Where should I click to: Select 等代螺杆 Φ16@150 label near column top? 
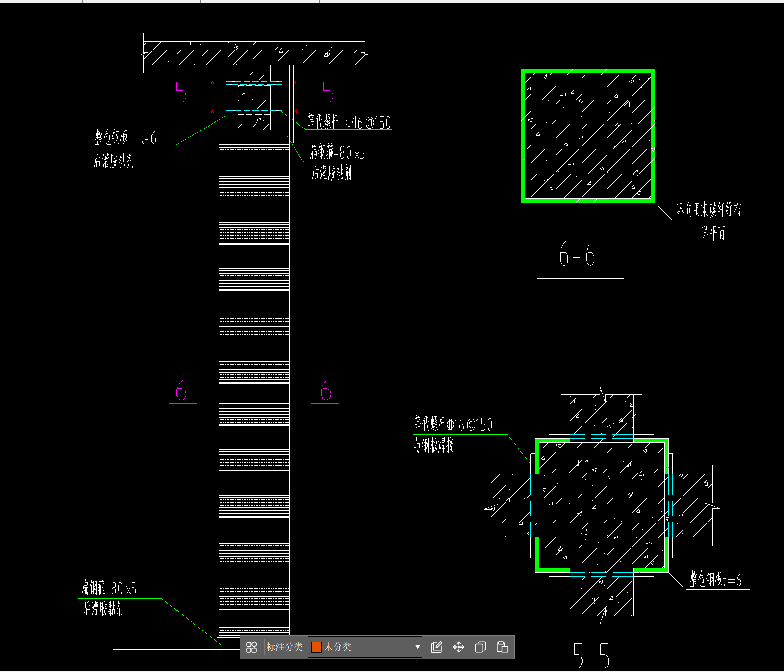tap(349, 122)
